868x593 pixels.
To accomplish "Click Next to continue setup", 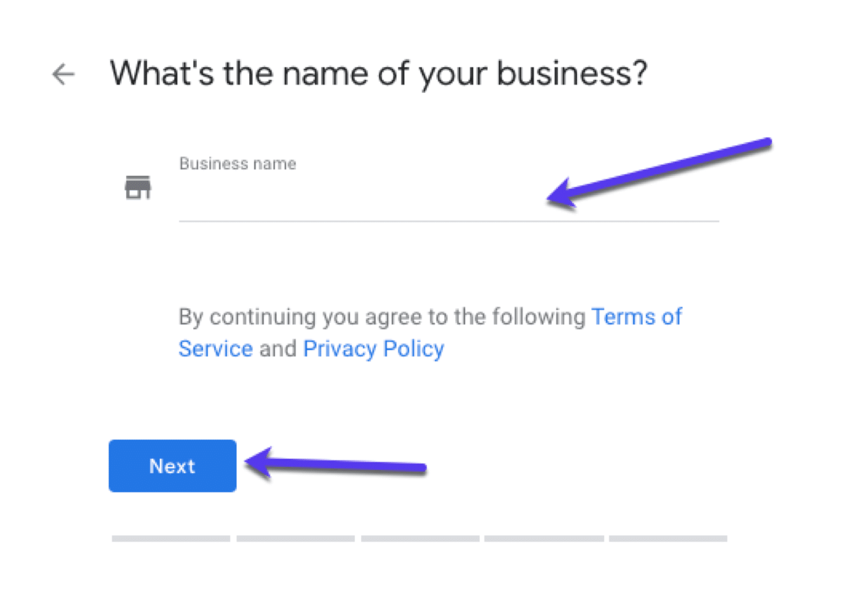I will click(x=172, y=466).
